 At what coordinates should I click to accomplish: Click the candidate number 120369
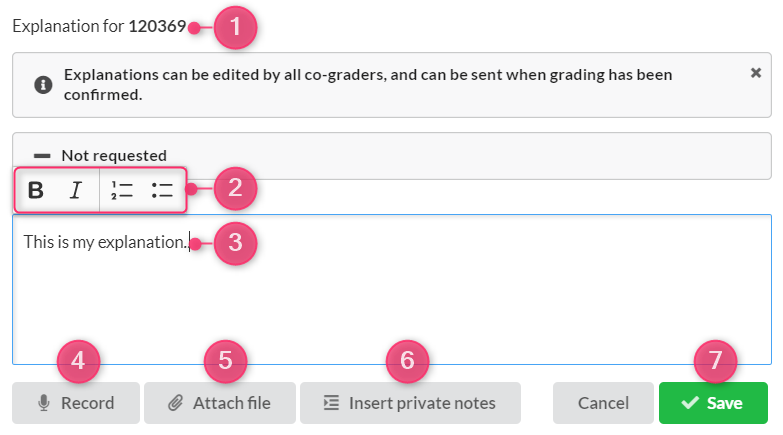[157, 26]
